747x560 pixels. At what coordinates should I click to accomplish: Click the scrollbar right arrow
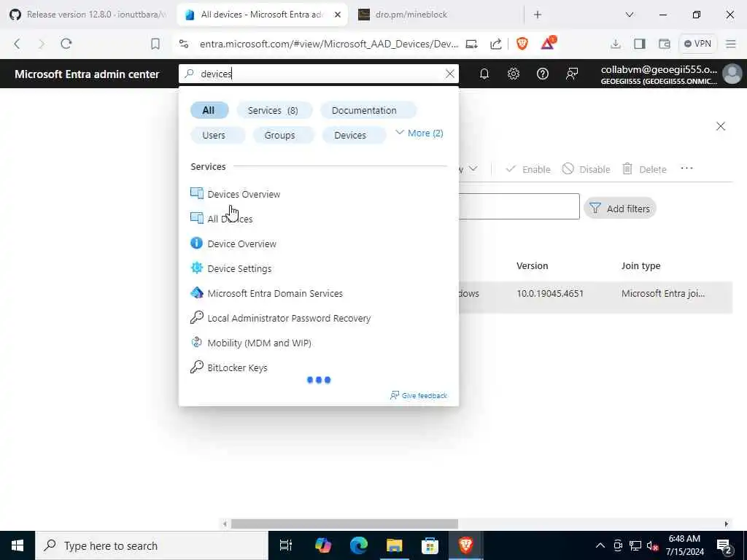pyautogui.click(x=726, y=524)
